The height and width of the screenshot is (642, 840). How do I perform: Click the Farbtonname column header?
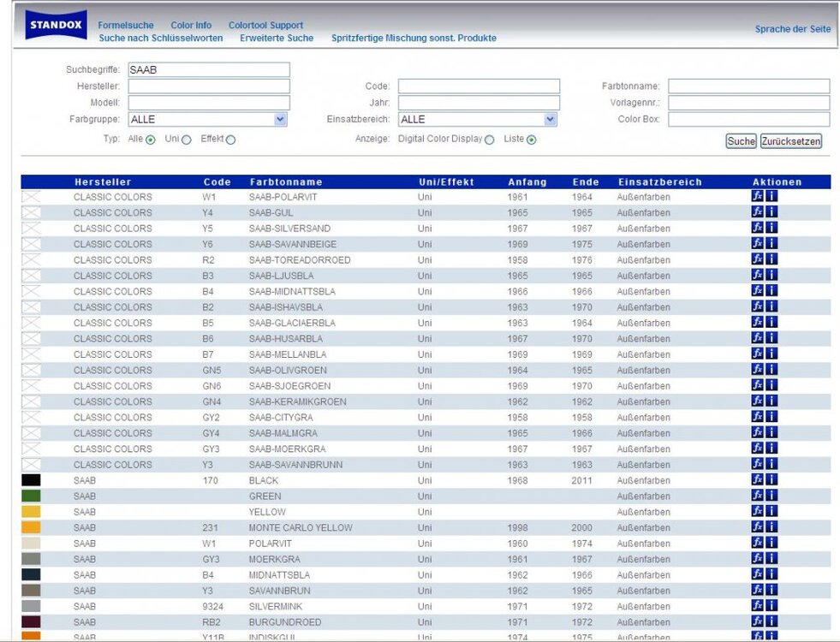(x=286, y=182)
